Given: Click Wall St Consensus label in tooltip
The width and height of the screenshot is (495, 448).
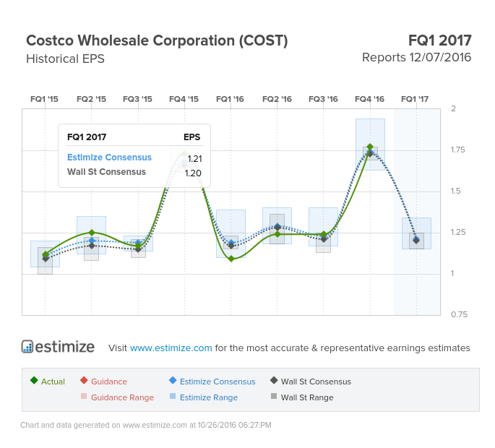Looking at the screenshot, I should pyautogui.click(x=106, y=172).
